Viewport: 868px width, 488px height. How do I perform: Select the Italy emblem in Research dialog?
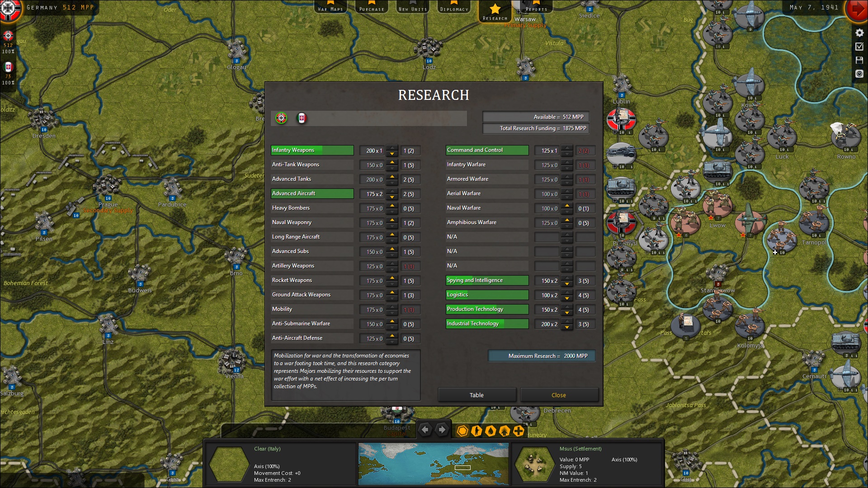pos(302,118)
